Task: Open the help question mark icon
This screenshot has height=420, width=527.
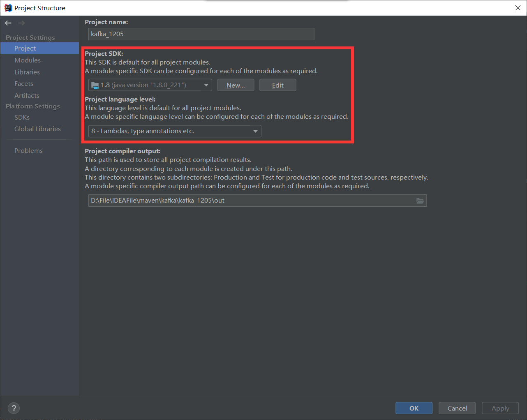Action: [14, 408]
